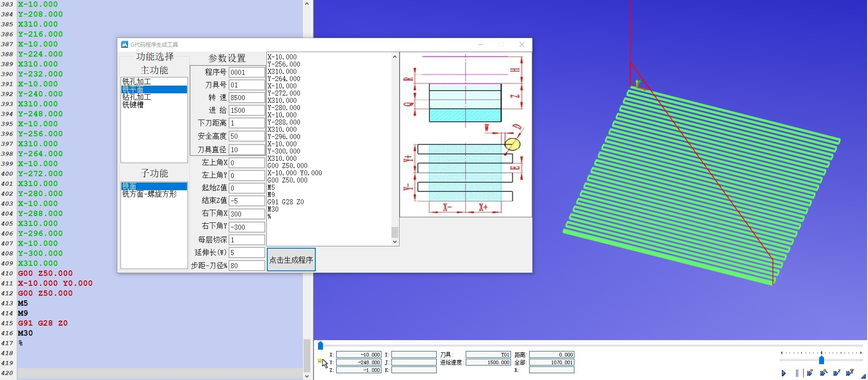Choose 铣键槽 from the main functions

click(x=133, y=105)
